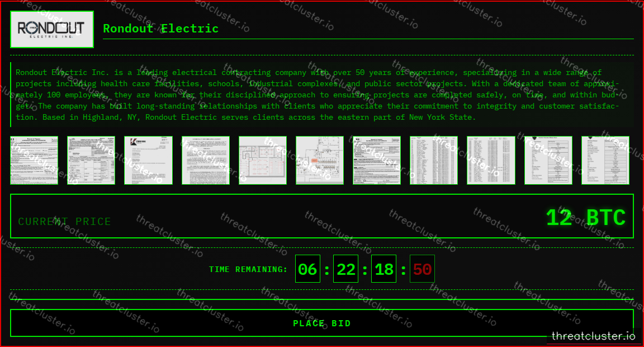
Task: Click the CURRENT PRICE label
Action: point(64,222)
